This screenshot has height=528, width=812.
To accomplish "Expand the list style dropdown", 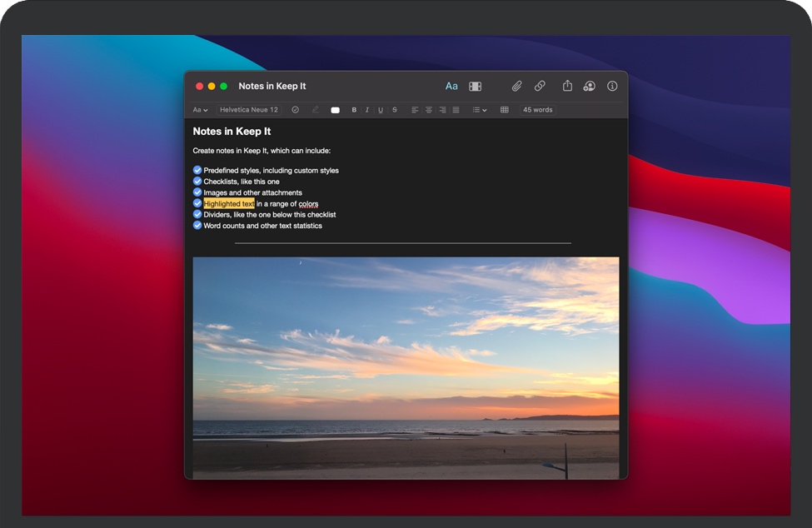I will tap(480, 110).
